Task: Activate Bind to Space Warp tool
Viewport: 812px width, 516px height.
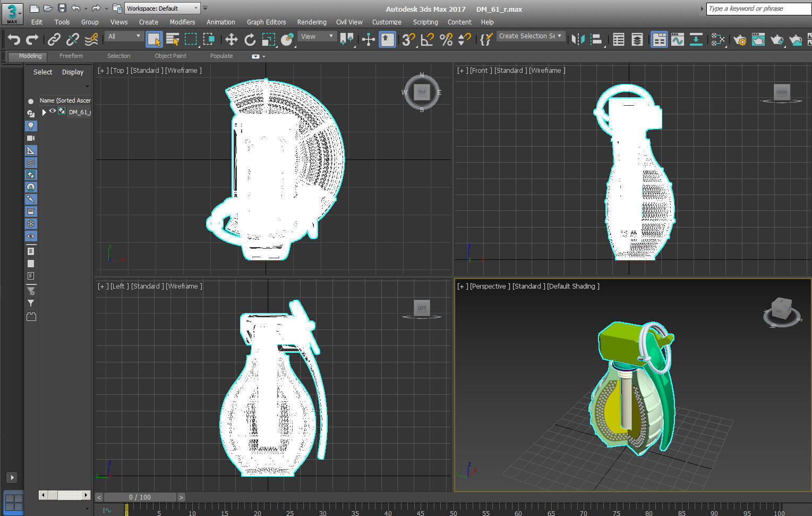Action: 91,39
